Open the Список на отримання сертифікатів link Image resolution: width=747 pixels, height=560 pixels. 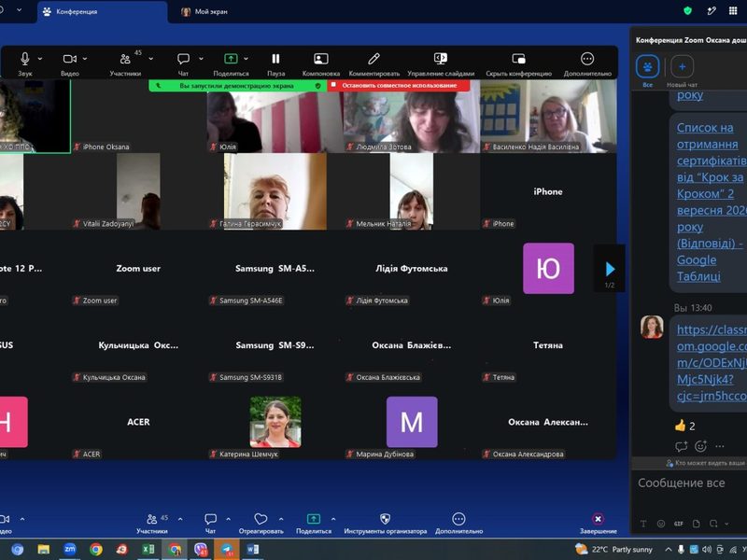[712, 202]
